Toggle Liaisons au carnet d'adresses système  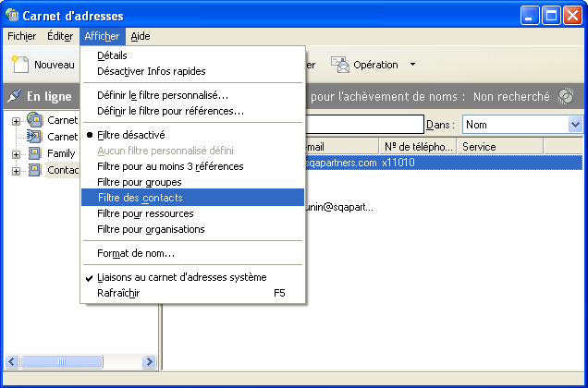coord(192,277)
